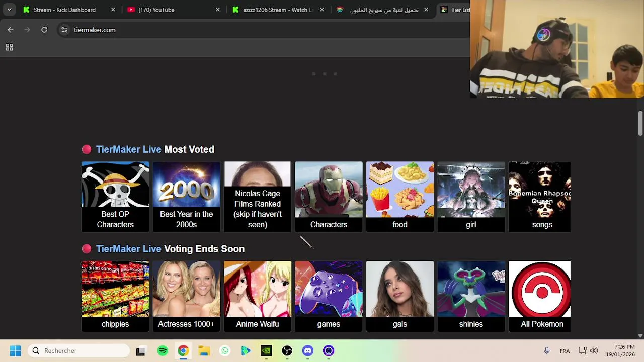Close the YouTube tab

(217, 10)
